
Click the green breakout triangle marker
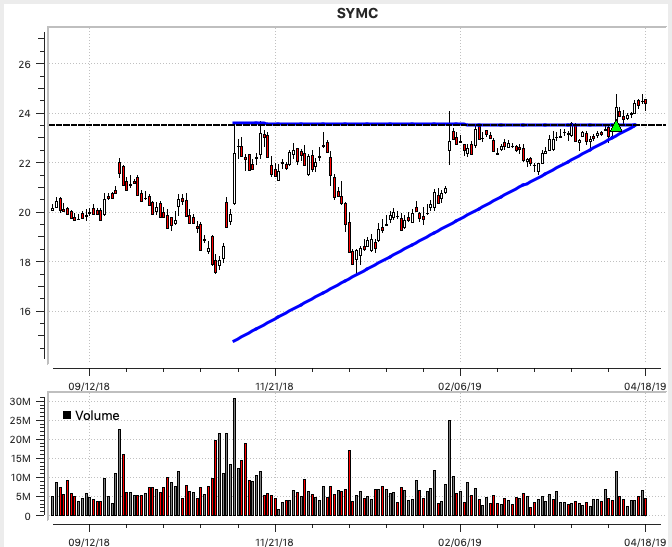[616, 126]
